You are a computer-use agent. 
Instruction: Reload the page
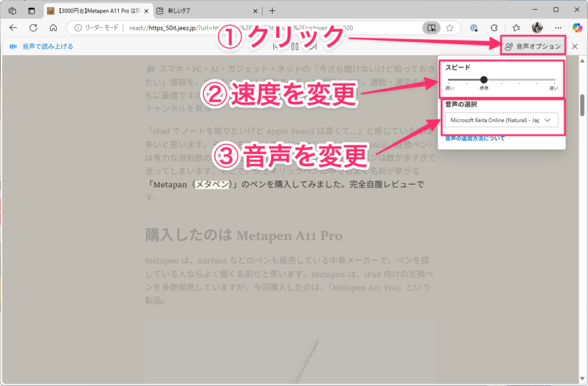click(33, 28)
